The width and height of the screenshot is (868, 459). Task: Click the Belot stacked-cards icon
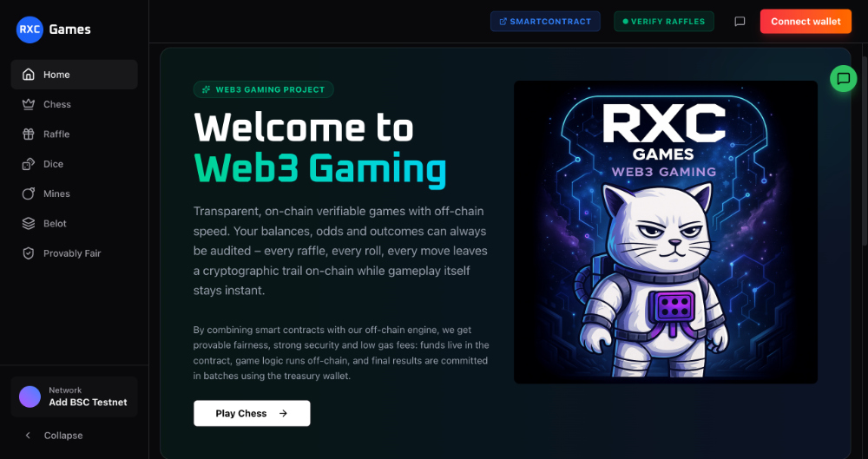(x=29, y=224)
